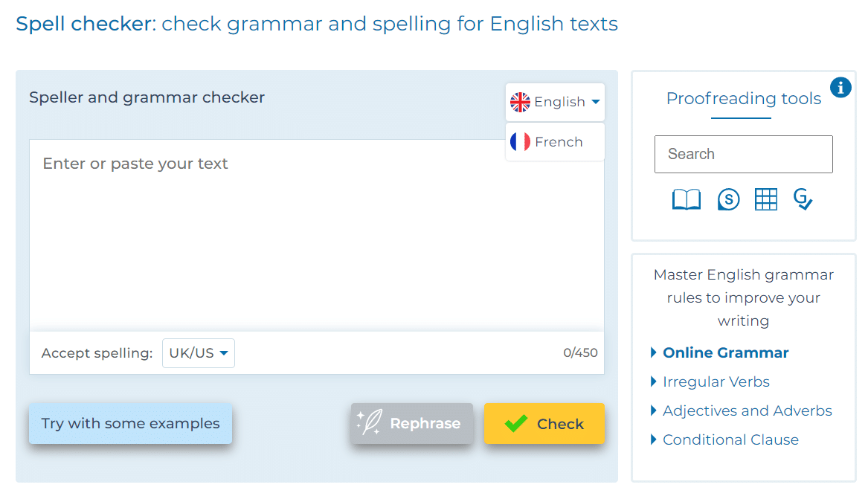Viewport: 868px width, 496px height.
Task: Select the synonyms (S) tool icon
Action: [x=728, y=199]
